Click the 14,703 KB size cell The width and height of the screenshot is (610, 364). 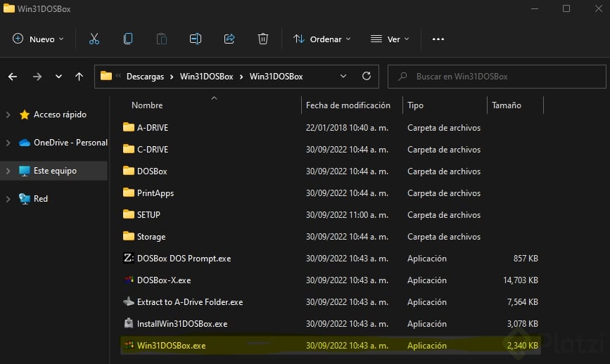pos(521,280)
